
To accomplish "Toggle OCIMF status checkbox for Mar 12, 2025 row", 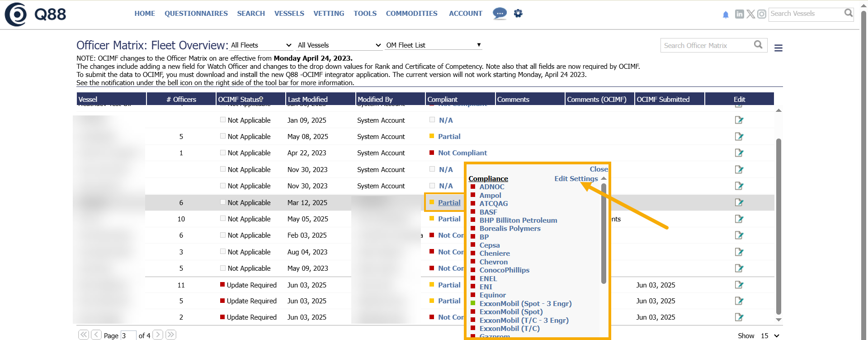I will point(223,202).
